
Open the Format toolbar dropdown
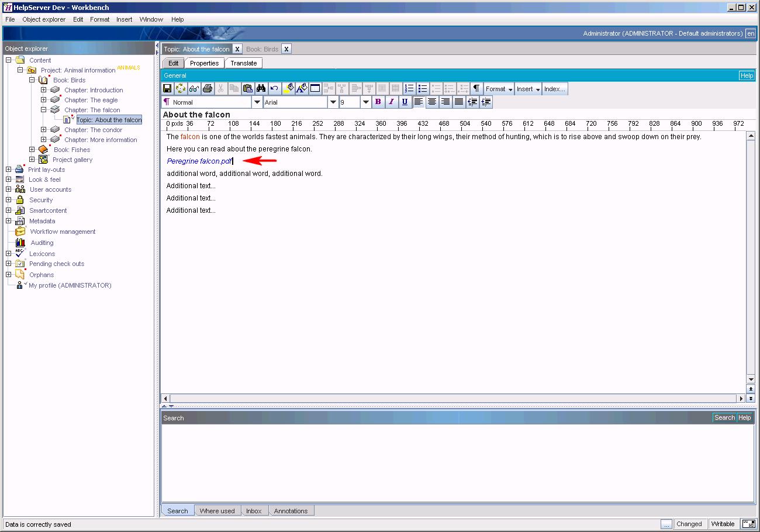pos(499,89)
